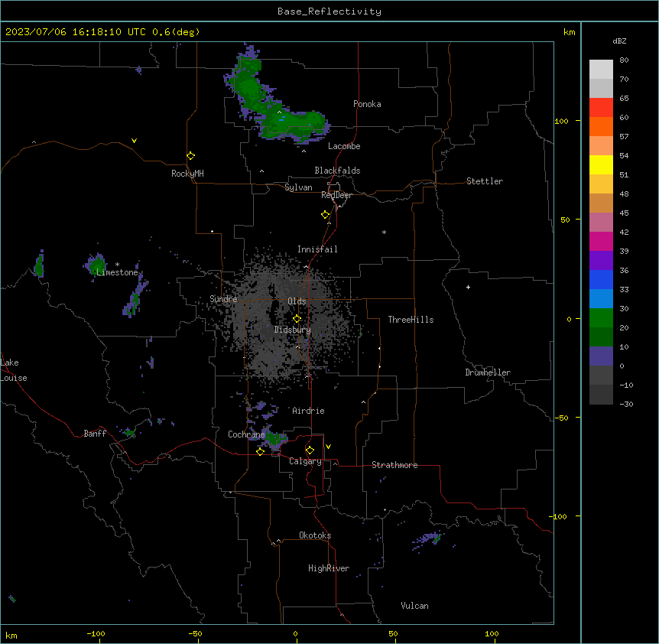
Task: Click the Calgary city label
Action: click(x=305, y=461)
